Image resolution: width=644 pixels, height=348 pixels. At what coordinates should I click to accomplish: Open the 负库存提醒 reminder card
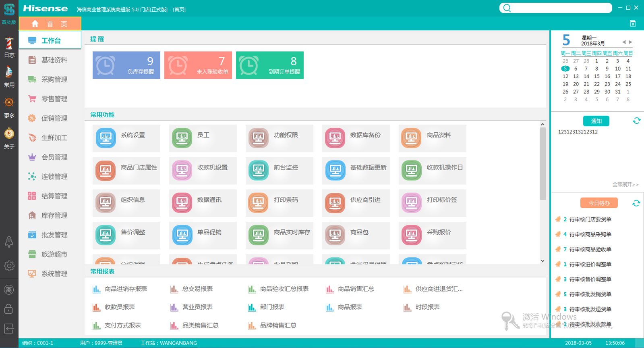pyautogui.click(x=126, y=65)
